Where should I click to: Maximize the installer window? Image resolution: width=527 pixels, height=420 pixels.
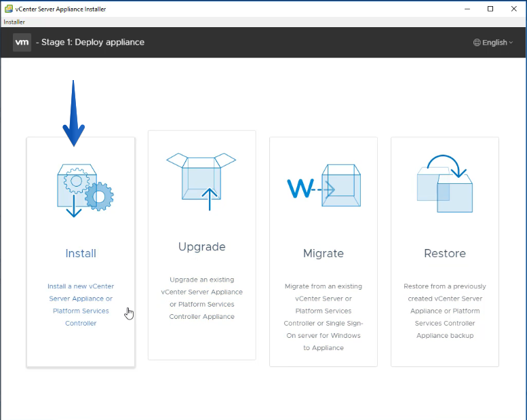(x=490, y=9)
